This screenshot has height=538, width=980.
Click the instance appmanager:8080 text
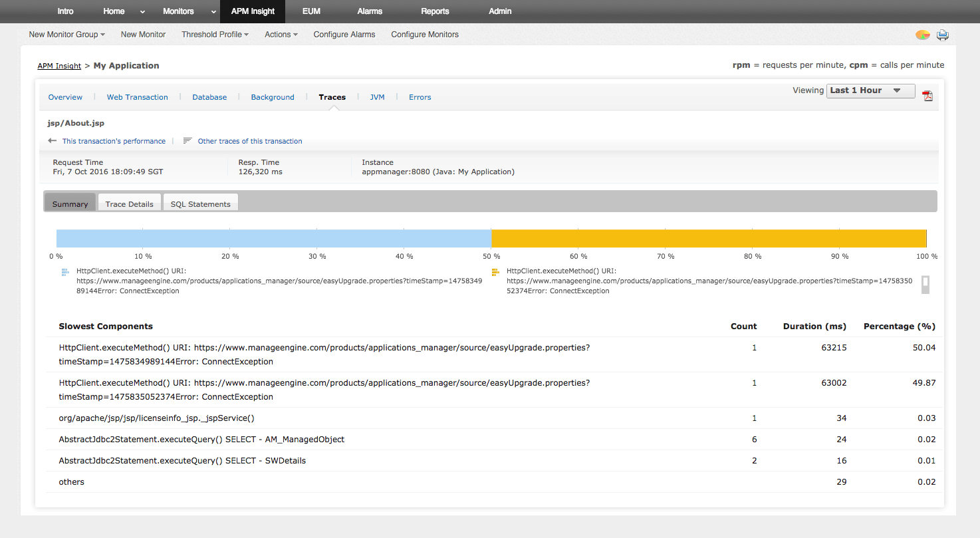pyautogui.click(x=438, y=172)
